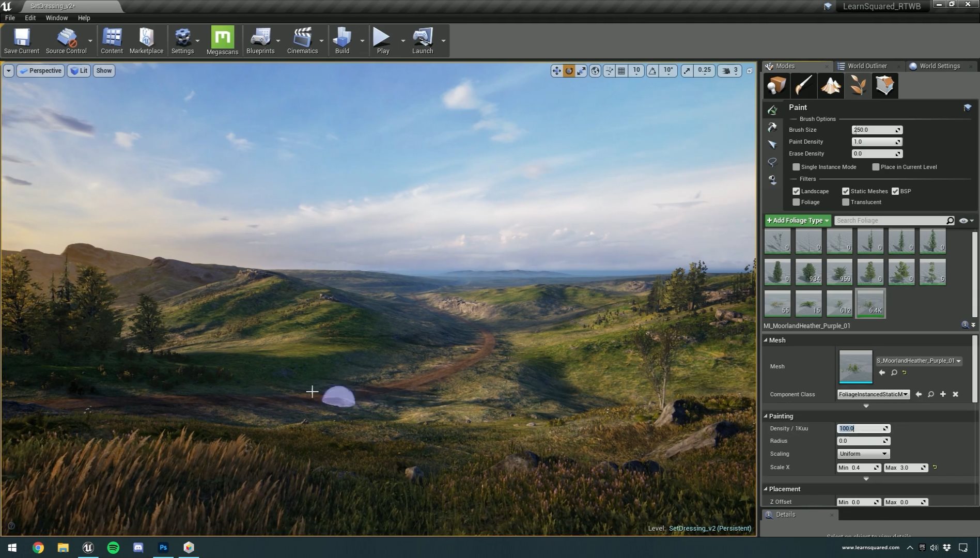The image size is (980, 558).
Task: Open Photoshop from the taskbar
Action: [163, 548]
